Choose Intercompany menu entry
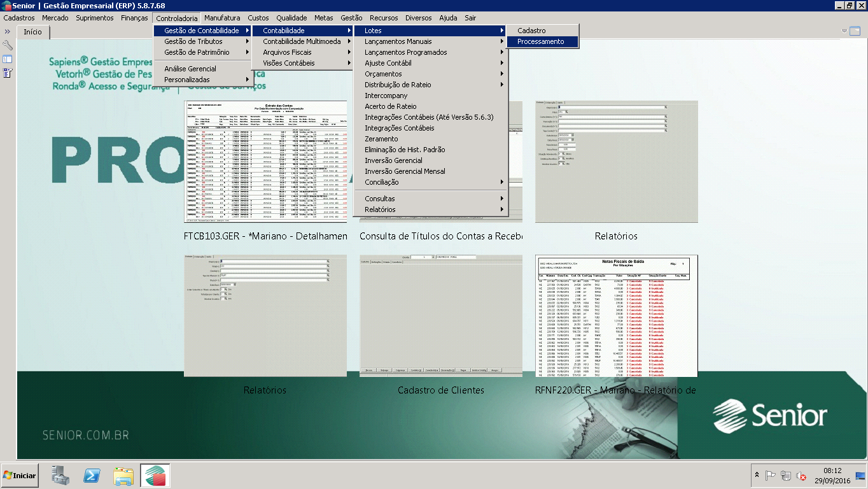The height and width of the screenshot is (489, 868). tap(430, 96)
